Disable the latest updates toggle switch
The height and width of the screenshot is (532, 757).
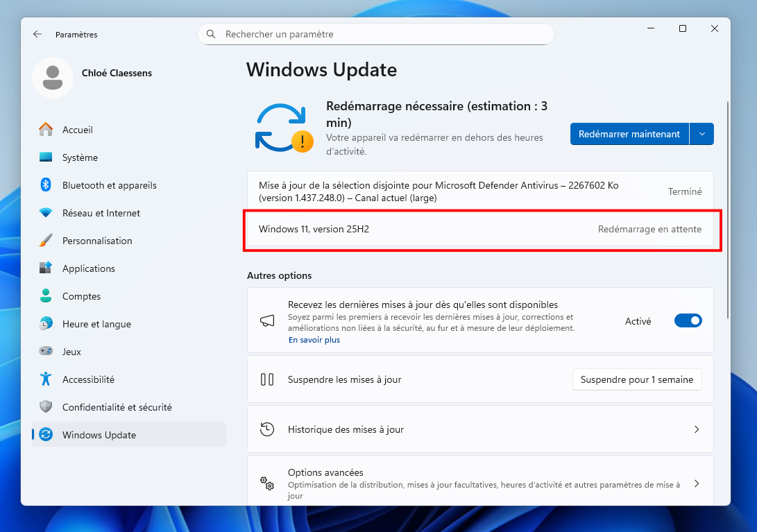point(688,320)
